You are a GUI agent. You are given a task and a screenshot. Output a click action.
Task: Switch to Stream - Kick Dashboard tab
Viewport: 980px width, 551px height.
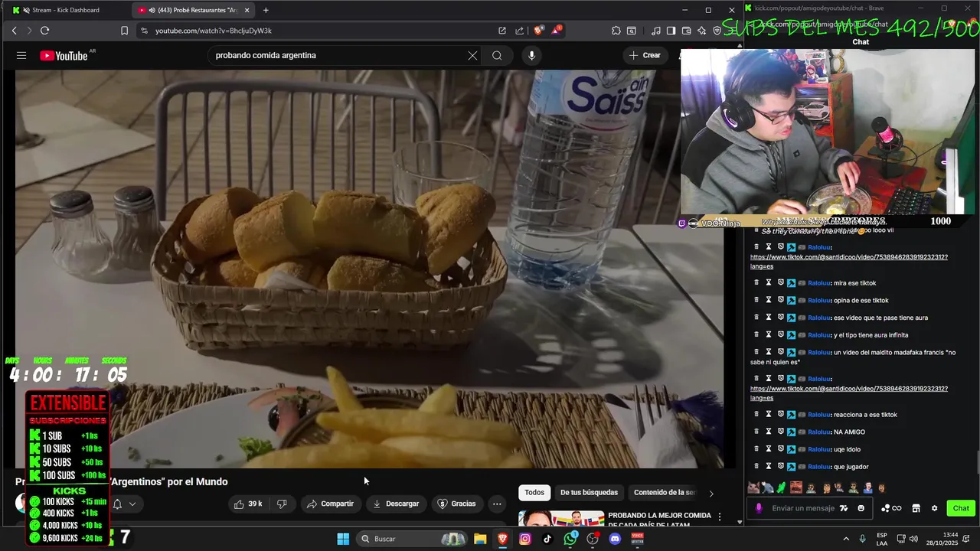[x=65, y=10]
